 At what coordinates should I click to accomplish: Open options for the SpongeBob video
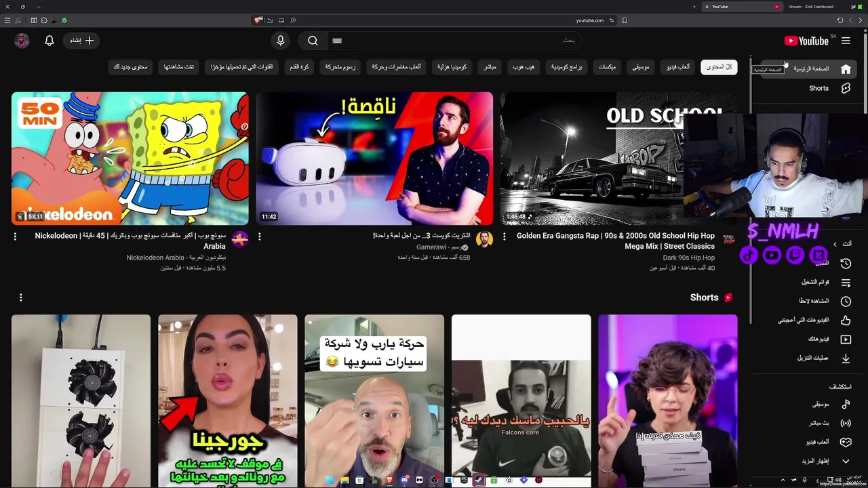tap(15, 237)
